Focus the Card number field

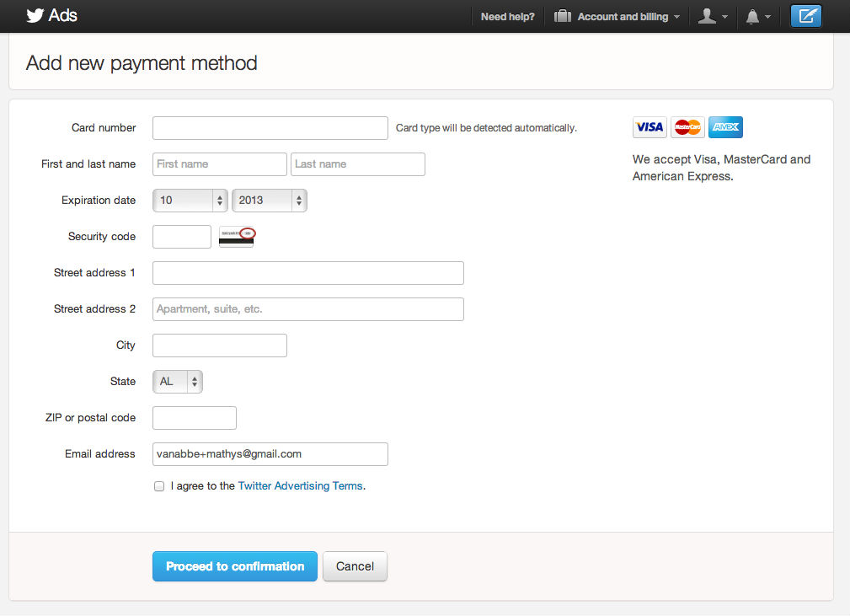[270, 128]
